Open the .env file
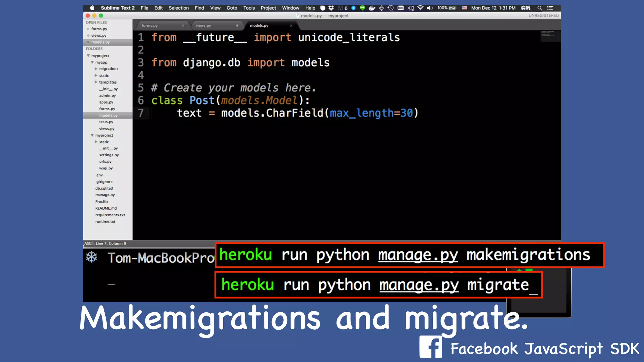Image resolution: width=644 pixels, height=362 pixels. [x=99, y=175]
